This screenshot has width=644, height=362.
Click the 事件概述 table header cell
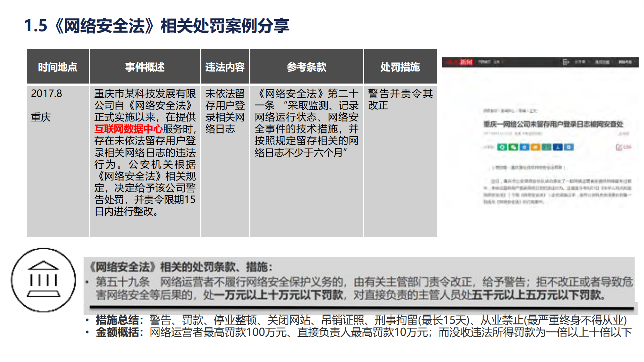tap(145, 66)
